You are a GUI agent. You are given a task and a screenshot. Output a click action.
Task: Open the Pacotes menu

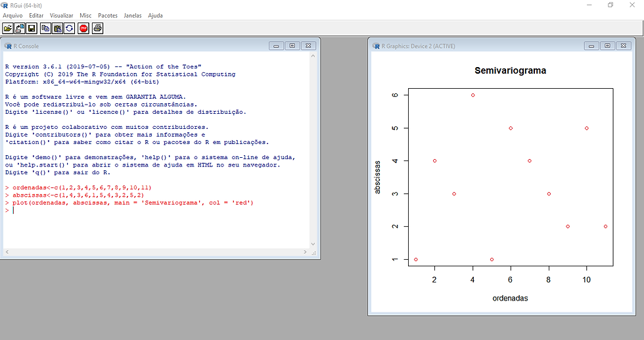click(108, 16)
